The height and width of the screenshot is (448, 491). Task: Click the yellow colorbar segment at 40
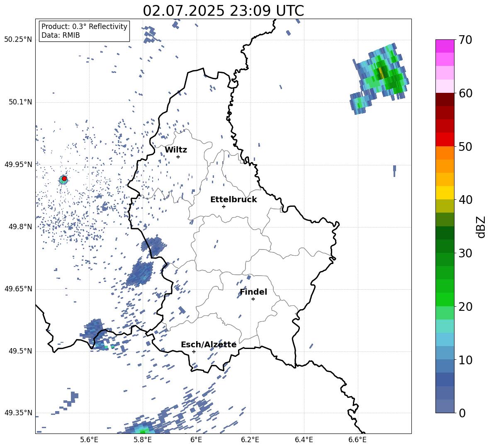(x=445, y=193)
